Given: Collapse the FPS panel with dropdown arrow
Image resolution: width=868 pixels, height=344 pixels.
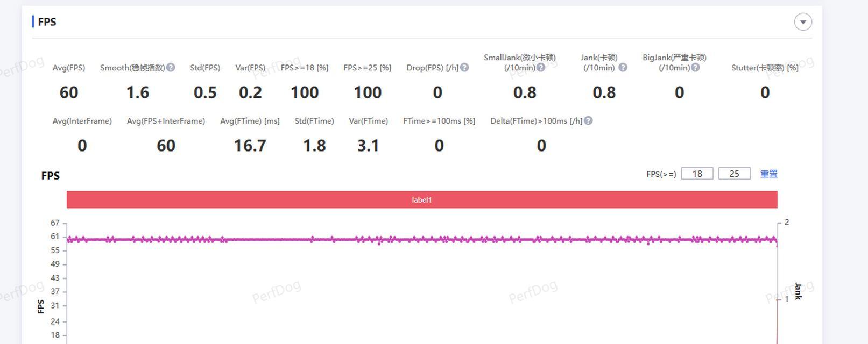Looking at the screenshot, I should pos(803,22).
